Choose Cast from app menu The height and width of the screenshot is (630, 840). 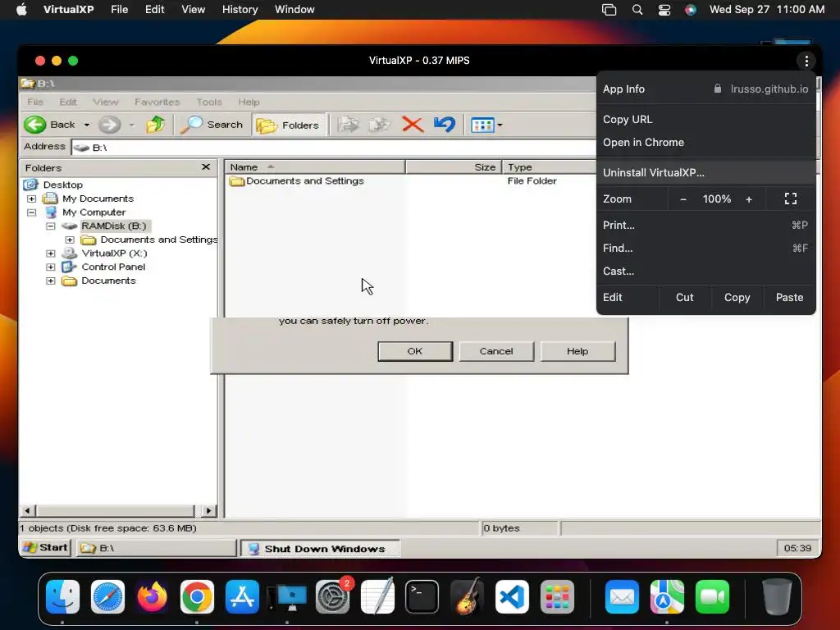point(705,271)
